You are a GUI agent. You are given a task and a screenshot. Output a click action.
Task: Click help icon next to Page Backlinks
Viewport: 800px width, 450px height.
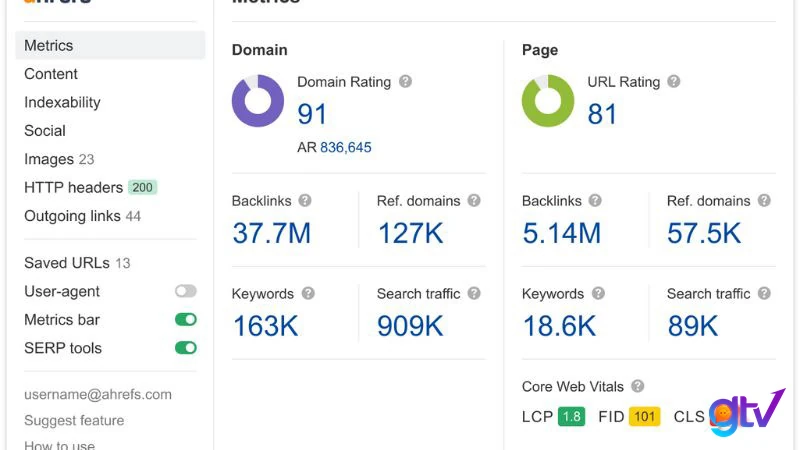(595, 201)
